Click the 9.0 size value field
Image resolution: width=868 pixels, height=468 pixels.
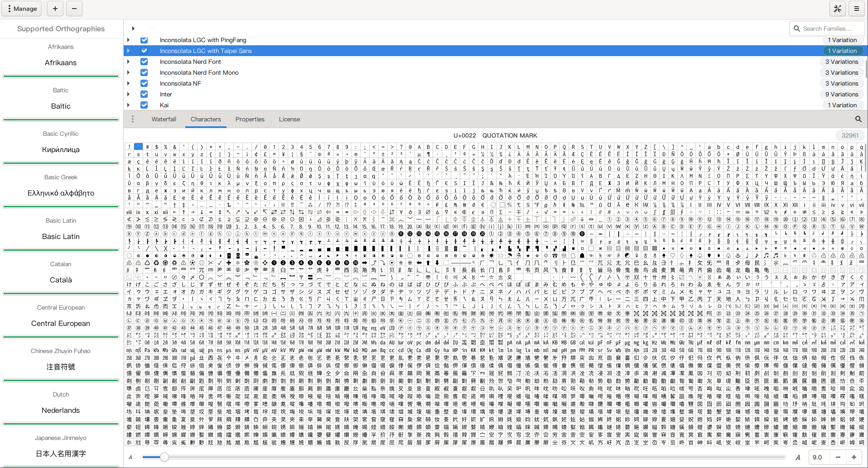820,457
